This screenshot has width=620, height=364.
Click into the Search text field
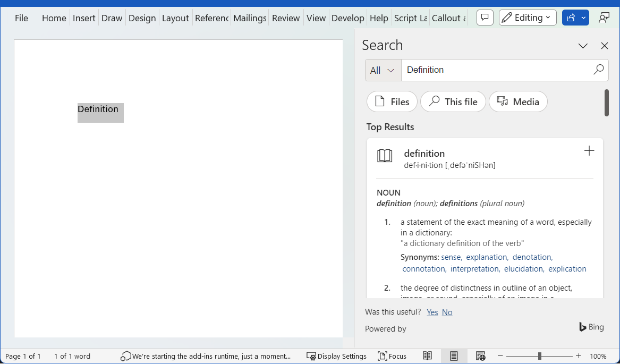(497, 70)
